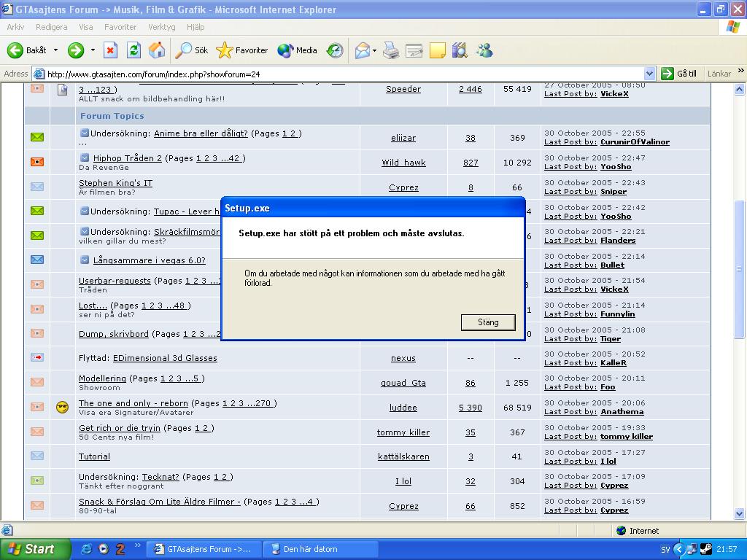The image size is (747, 560).
Task: Click the page scrollbar down arrow
Action: click(740, 513)
